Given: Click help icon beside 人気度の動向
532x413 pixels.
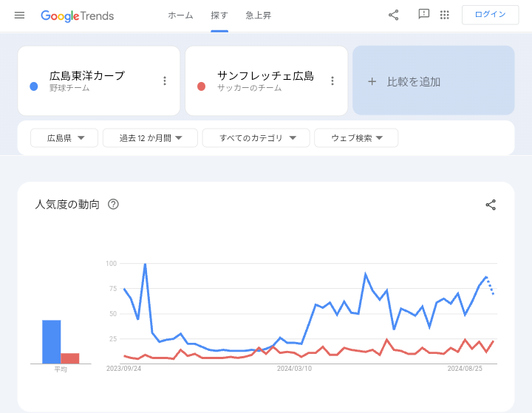Looking at the screenshot, I should [113, 205].
